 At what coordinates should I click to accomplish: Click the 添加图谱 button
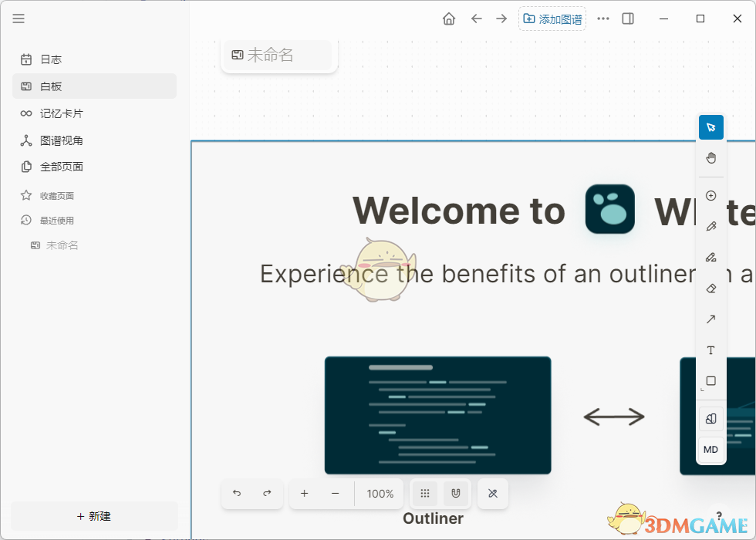click(552, 18)
